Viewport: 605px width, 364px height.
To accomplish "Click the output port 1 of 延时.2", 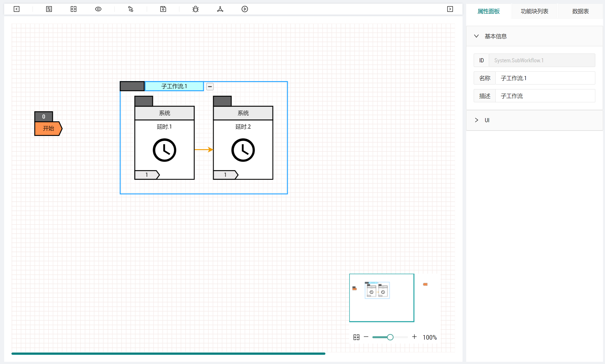I will coord(226,175).
